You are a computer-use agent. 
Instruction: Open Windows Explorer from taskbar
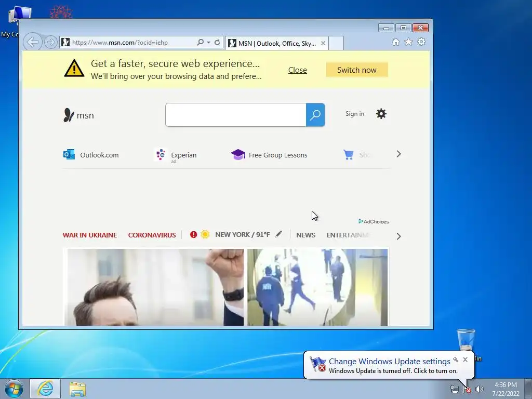click(78, 389)
